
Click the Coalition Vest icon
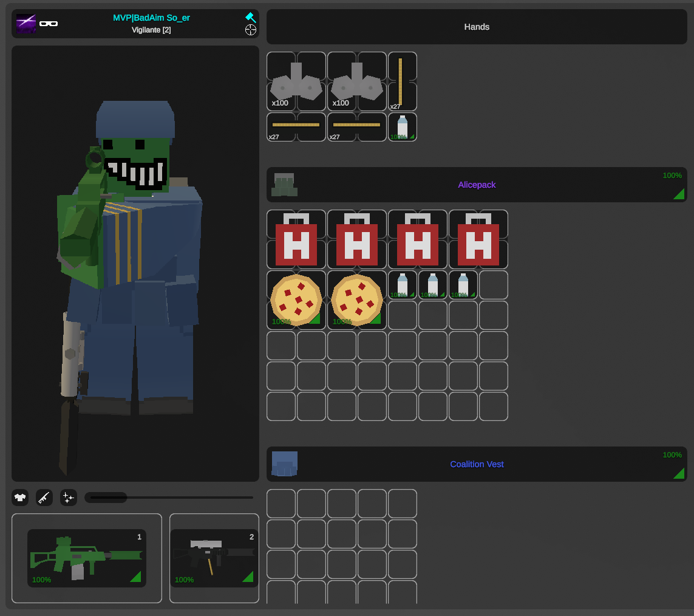pyautogui.click(x=284, y=464)
